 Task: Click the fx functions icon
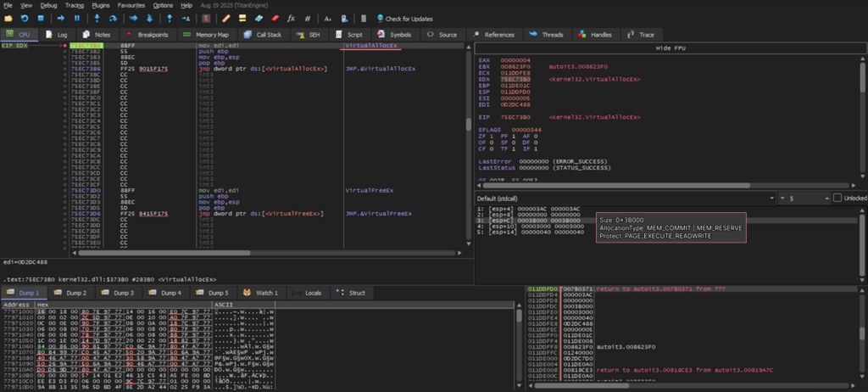click(291, 18)
